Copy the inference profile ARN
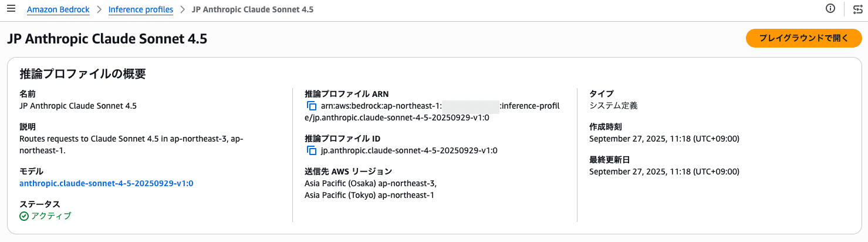 click(312, 106)
